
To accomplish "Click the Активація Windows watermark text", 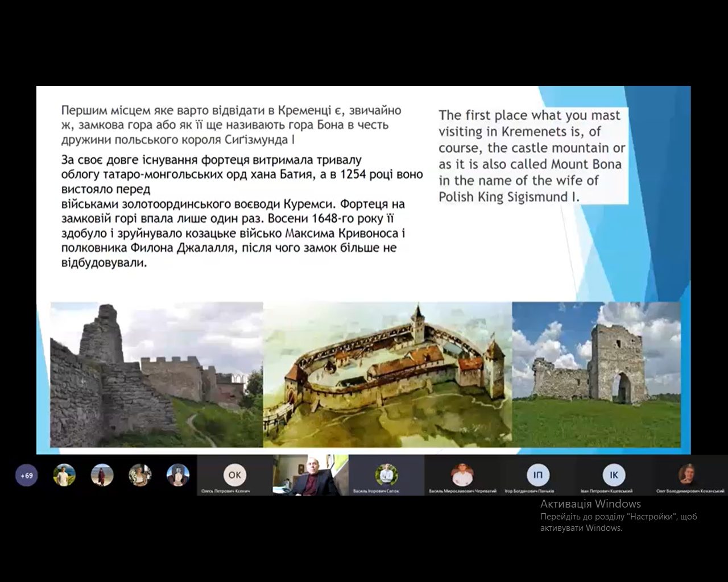I will [x=590, y=504].
